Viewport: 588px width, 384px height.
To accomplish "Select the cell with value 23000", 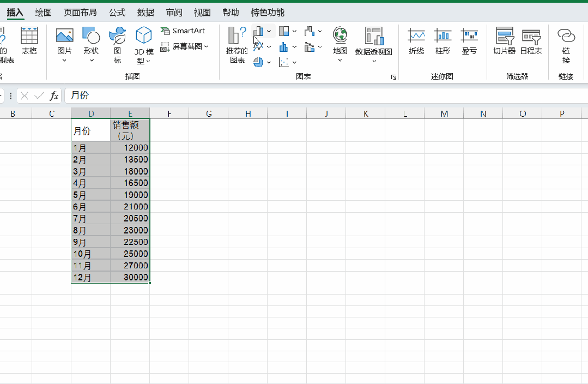I will [130, 230].
